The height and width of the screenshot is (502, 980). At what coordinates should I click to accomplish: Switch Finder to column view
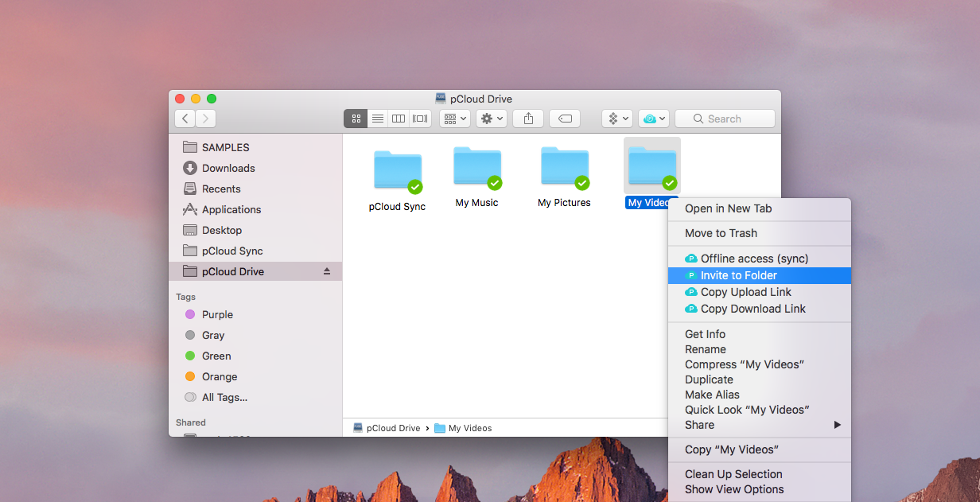[399, 119]
